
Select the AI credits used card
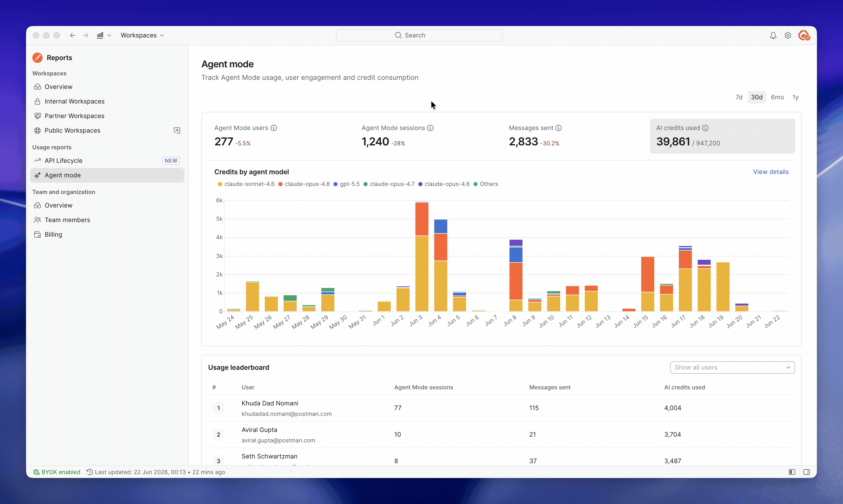[x=722, y=136]
